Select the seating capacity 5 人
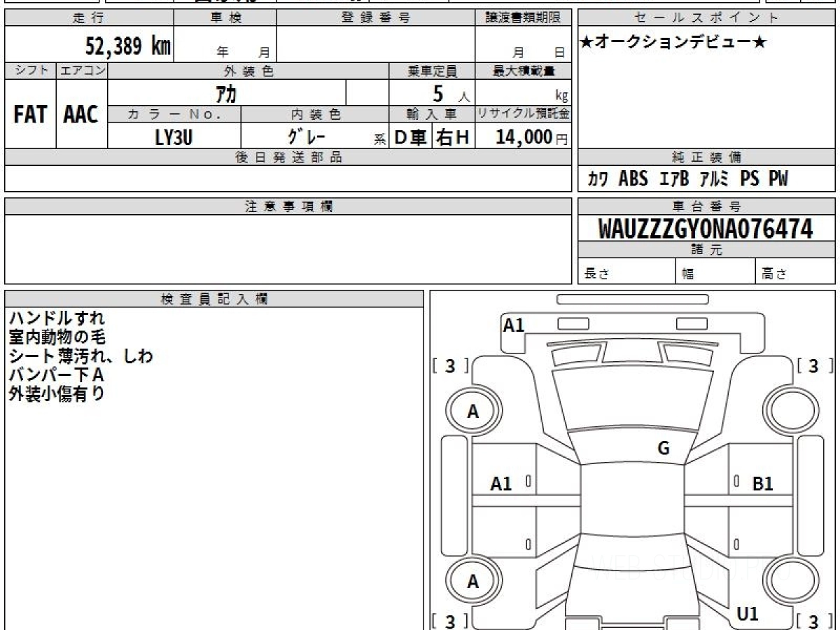The image size is (840, 630). pos(451,94)
